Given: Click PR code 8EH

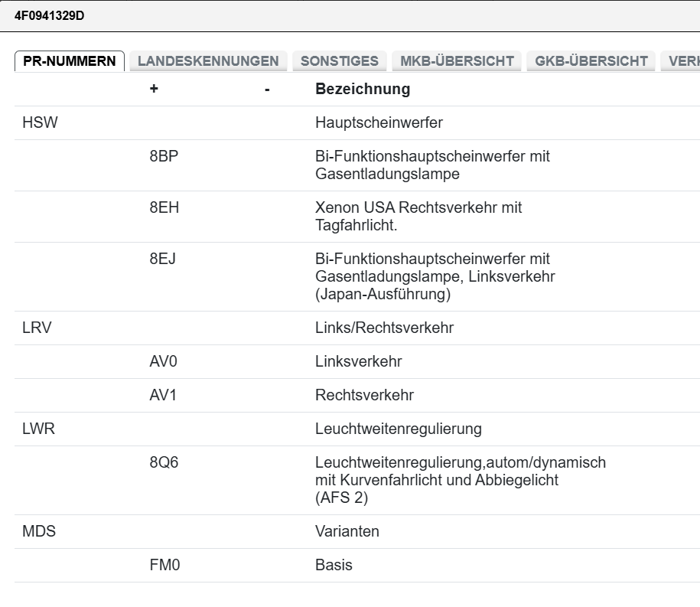Looking at the screenshot, I should [x=164, y=207].
